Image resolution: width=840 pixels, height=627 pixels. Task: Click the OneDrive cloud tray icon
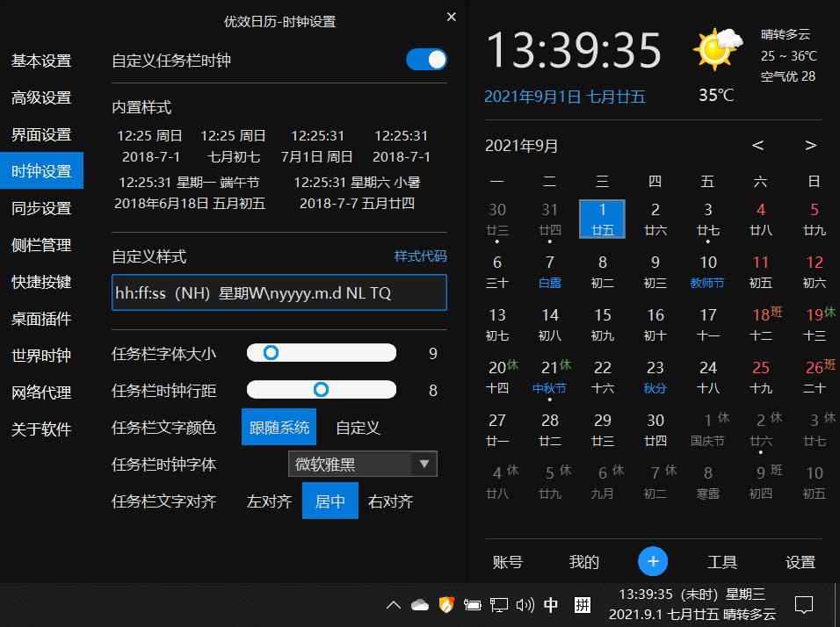(419, 605)
